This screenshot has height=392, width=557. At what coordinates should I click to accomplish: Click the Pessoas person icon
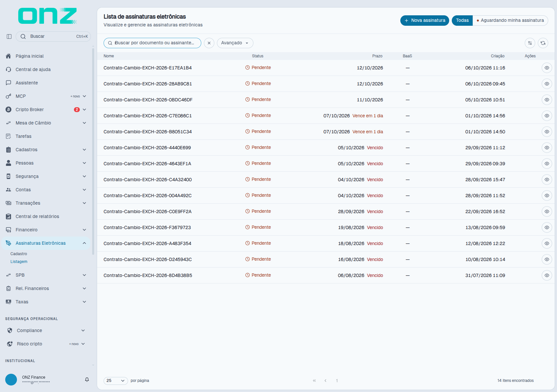click(x=8, y=163)
